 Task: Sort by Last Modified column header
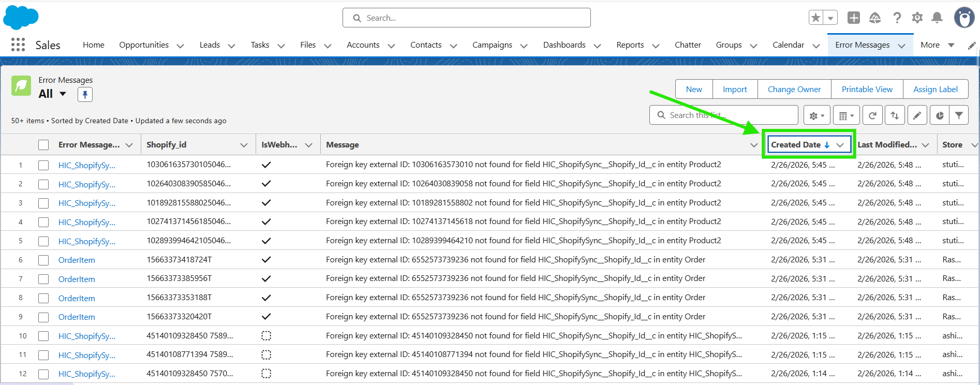887,145
